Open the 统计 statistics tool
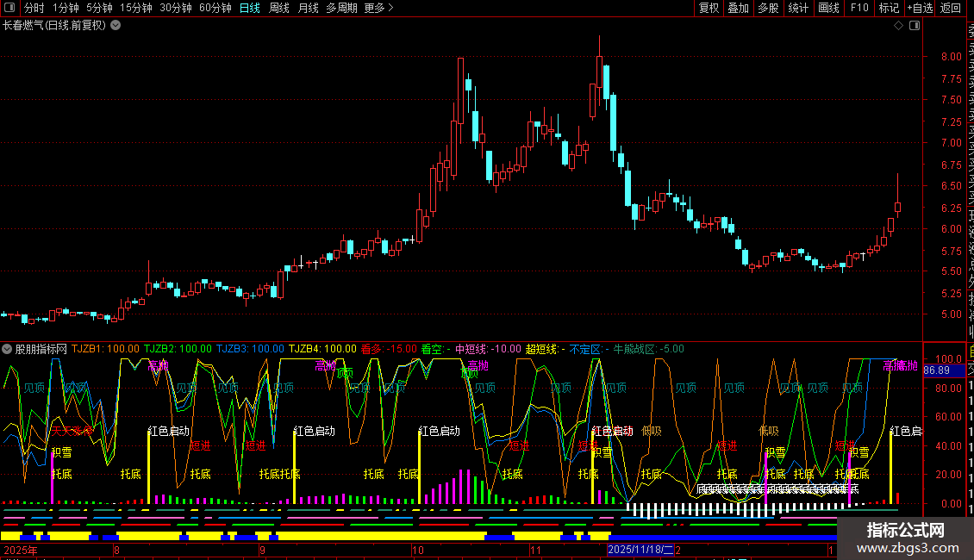974x560 pixels. click(798, 8)
